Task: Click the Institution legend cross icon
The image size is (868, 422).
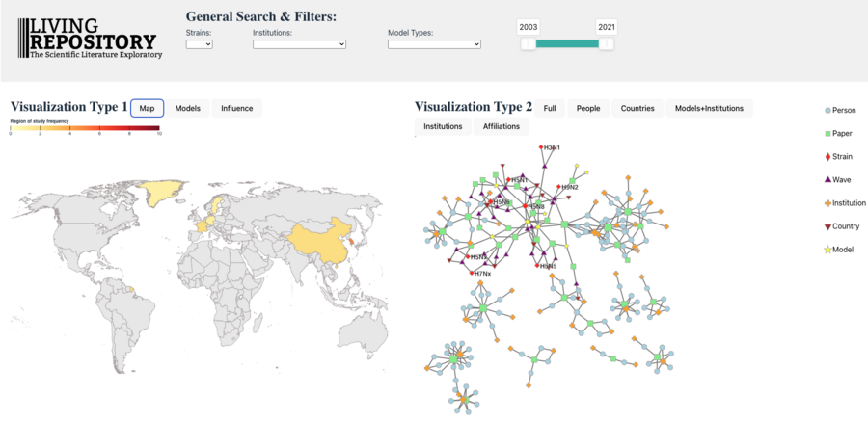Action: (828, 203)
